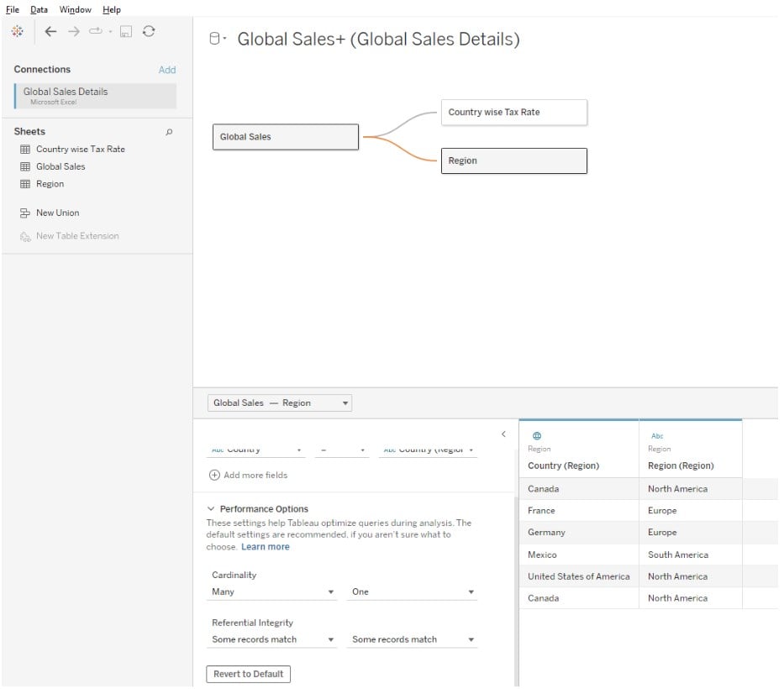
Task: Click the globe data type icon for Country (Region)
Action: click(x=538, y=437)
